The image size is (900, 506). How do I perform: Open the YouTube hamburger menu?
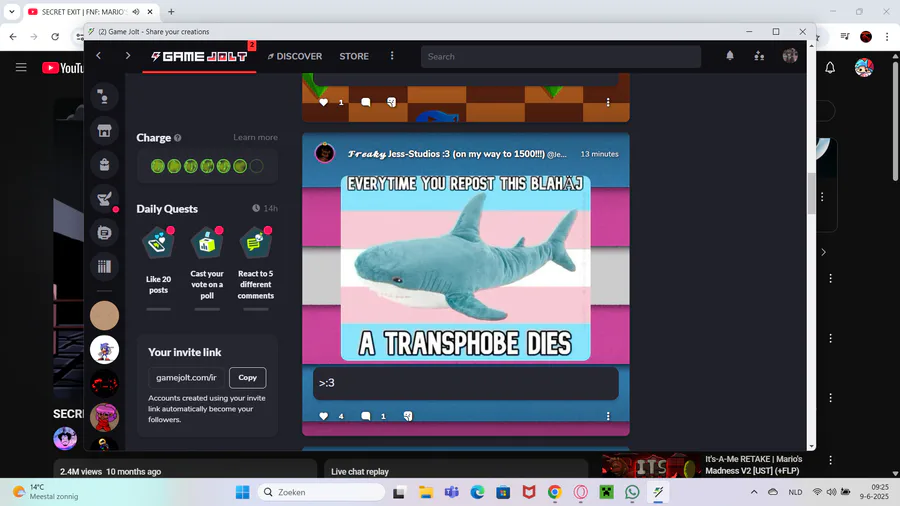(21, 68)
